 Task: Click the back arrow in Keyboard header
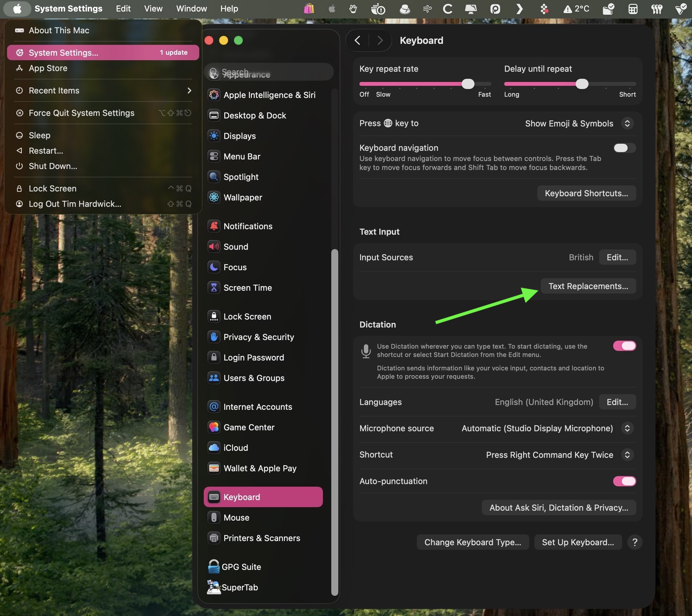point(357,41)
